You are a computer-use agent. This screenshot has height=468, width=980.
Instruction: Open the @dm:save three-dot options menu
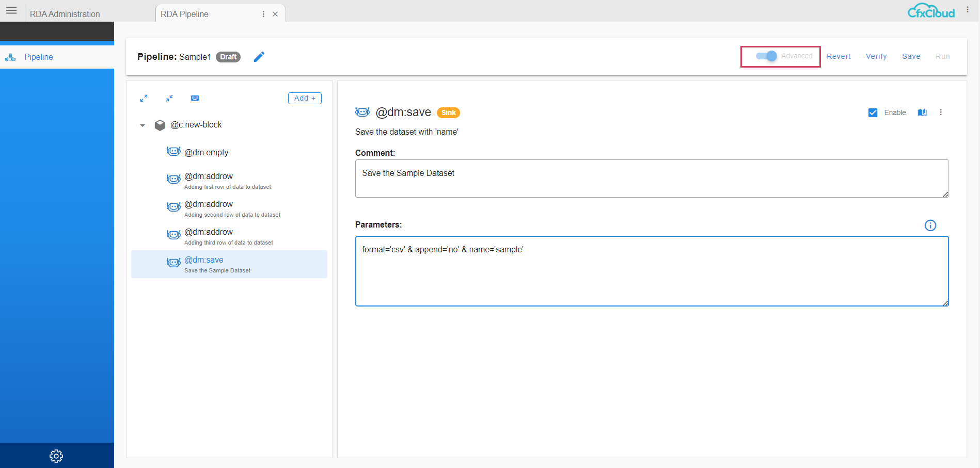point(941,112)
